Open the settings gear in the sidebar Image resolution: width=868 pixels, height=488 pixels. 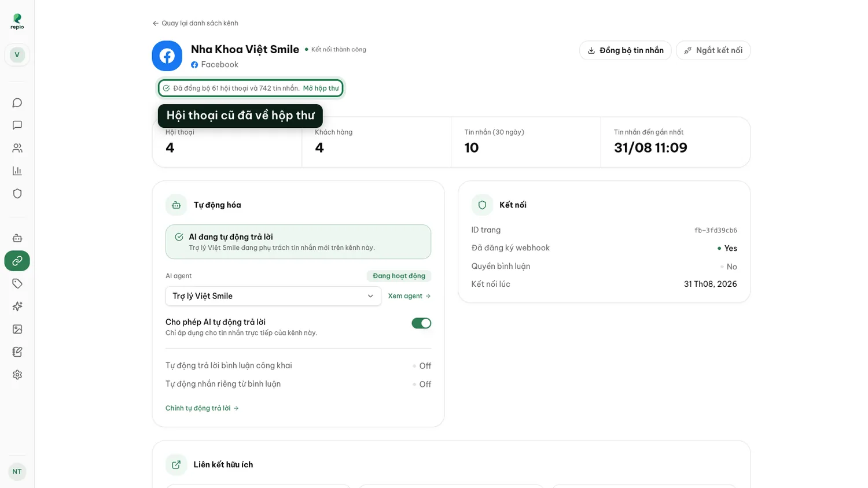[x=17, y=375]
